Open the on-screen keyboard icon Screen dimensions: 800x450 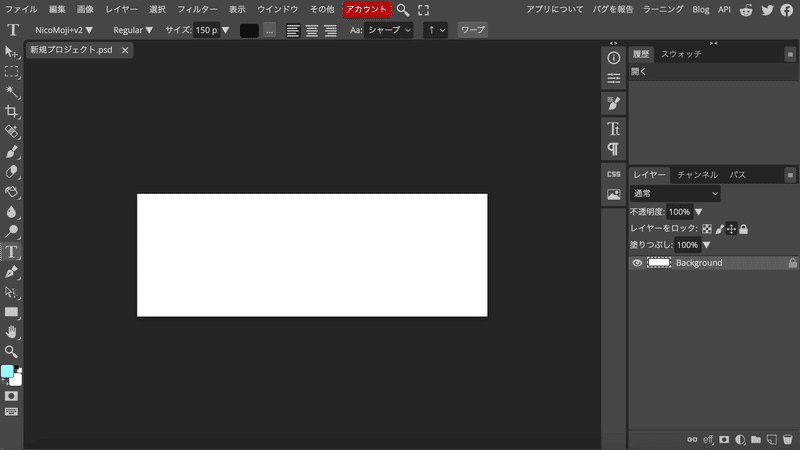11,412
